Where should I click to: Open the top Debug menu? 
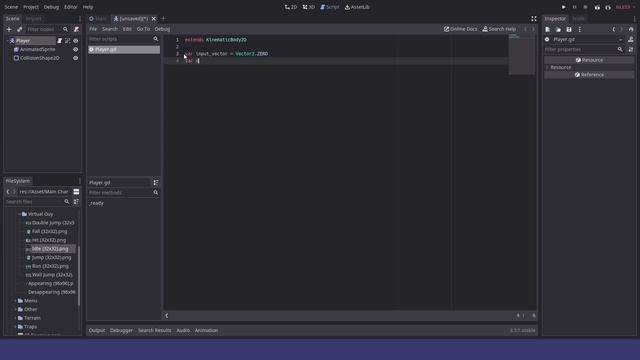(51, 7)
